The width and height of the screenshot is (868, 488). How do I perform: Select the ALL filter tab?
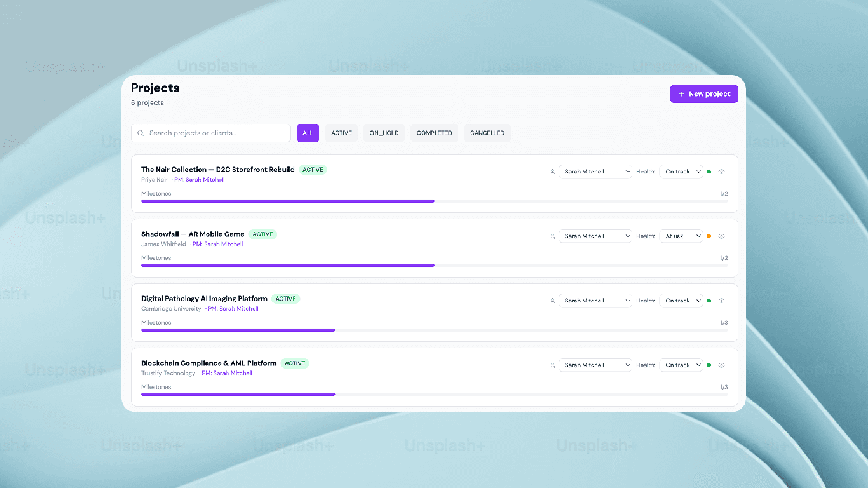308,133
